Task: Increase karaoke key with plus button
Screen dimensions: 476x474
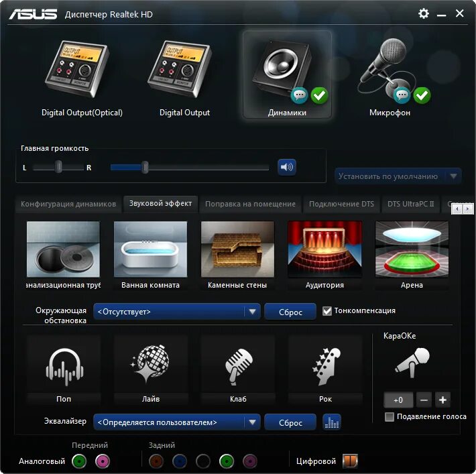Action: coord(442,400)
